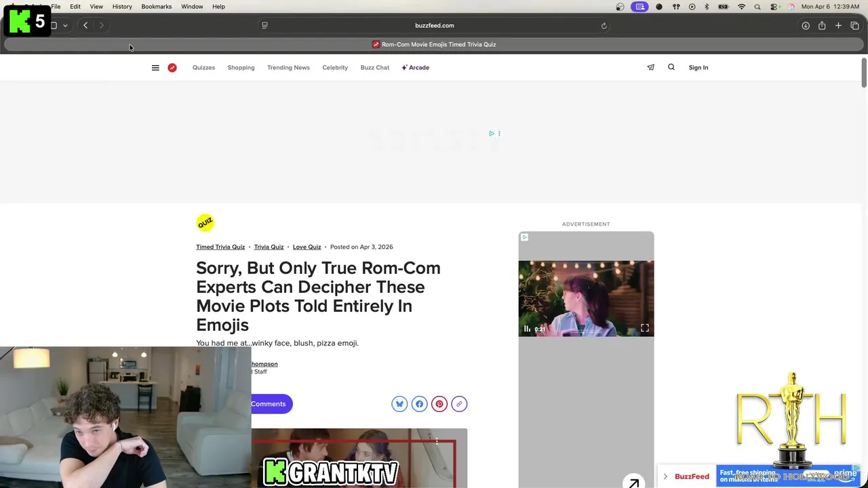The image size is (868, 488).
Task: Open the search magnifier on BuzzFeed
Action: click(671, 67)
